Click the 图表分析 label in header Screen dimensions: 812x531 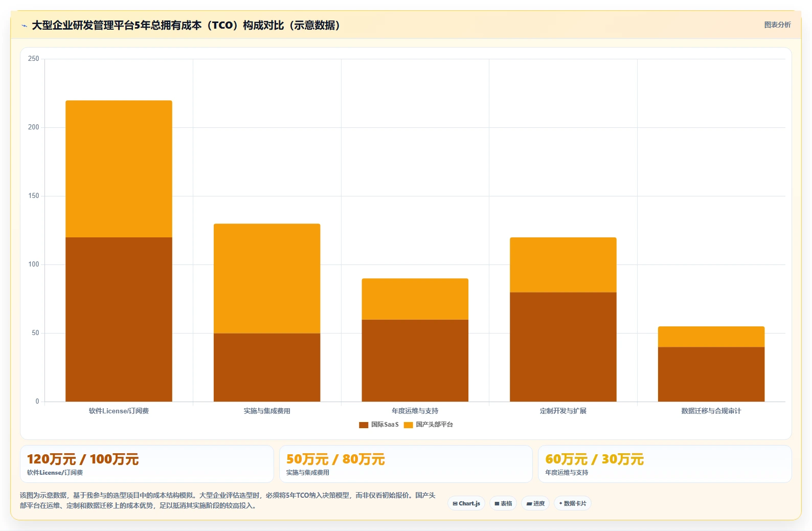777,25
